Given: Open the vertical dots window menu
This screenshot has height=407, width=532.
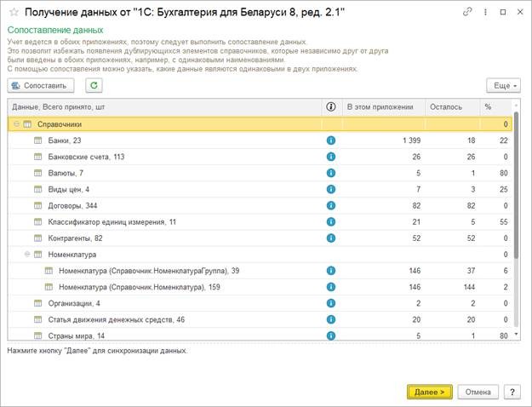Looking at the screenshot, I should pyautogui.click(x=485, y=12).
